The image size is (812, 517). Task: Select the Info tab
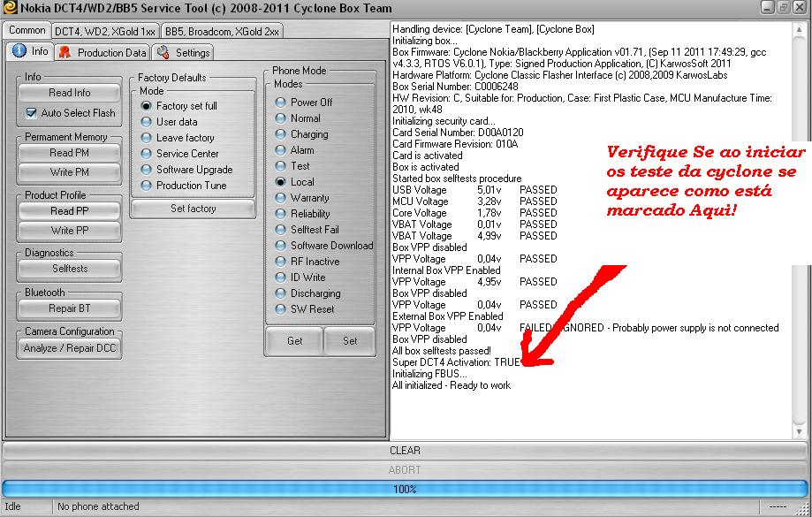tap(31, 52)
